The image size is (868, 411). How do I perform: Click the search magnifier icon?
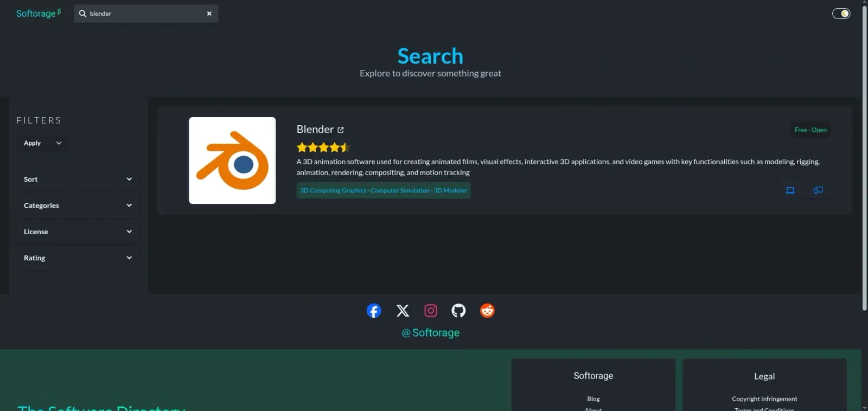(x=82, y=14)
